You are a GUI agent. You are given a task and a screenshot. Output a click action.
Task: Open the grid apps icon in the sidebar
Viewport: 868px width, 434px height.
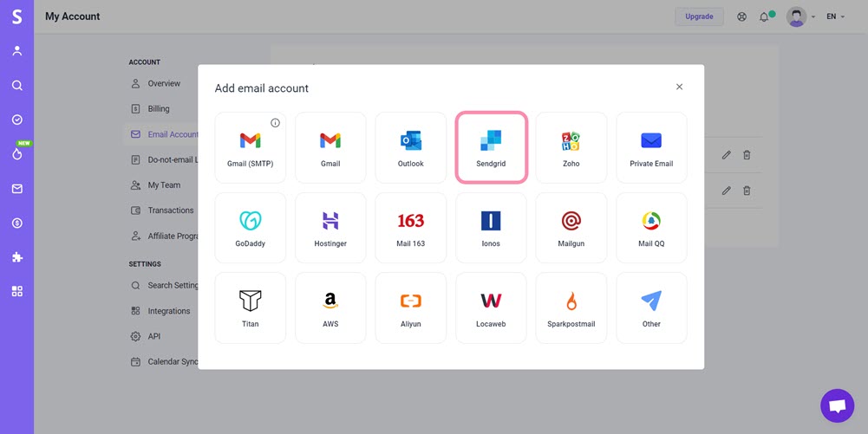click(17, 291)
